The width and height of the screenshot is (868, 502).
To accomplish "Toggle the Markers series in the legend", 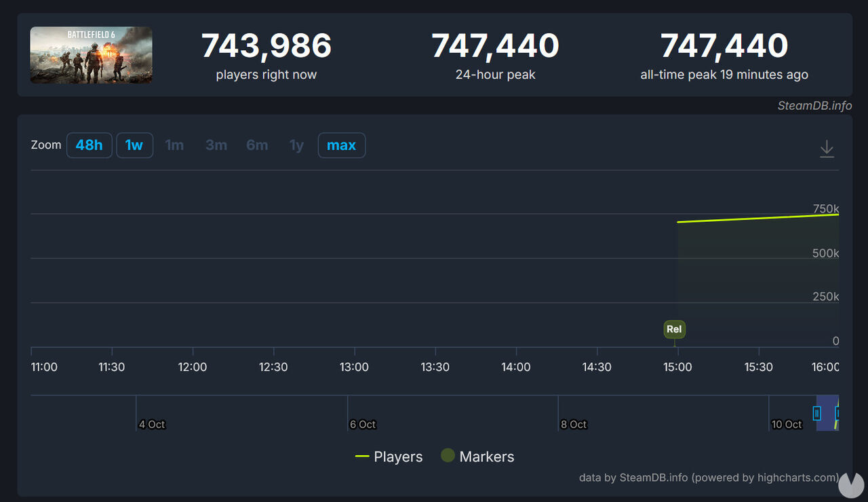I will pyautogui.click(x=477, y=457).
